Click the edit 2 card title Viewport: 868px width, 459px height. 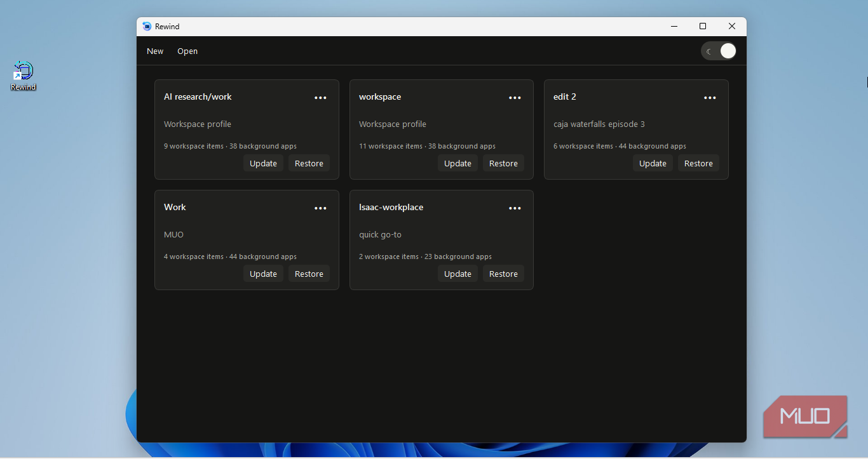565,96
